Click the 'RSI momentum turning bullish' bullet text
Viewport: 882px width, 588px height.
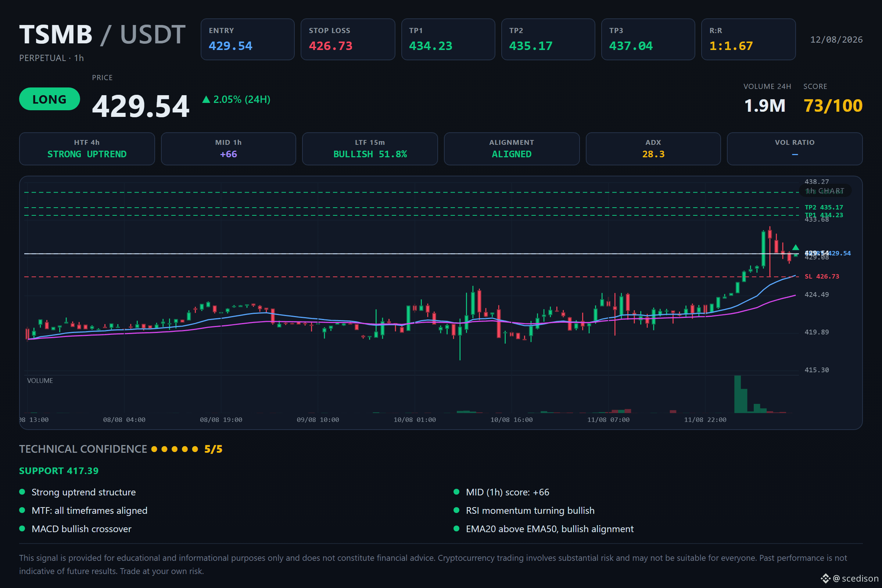click(530, 511)
